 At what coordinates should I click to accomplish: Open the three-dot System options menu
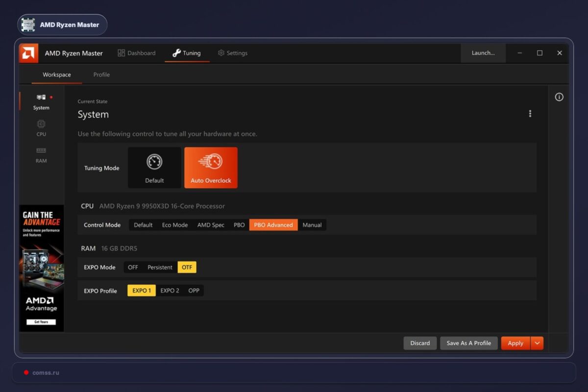coord(530,114)
